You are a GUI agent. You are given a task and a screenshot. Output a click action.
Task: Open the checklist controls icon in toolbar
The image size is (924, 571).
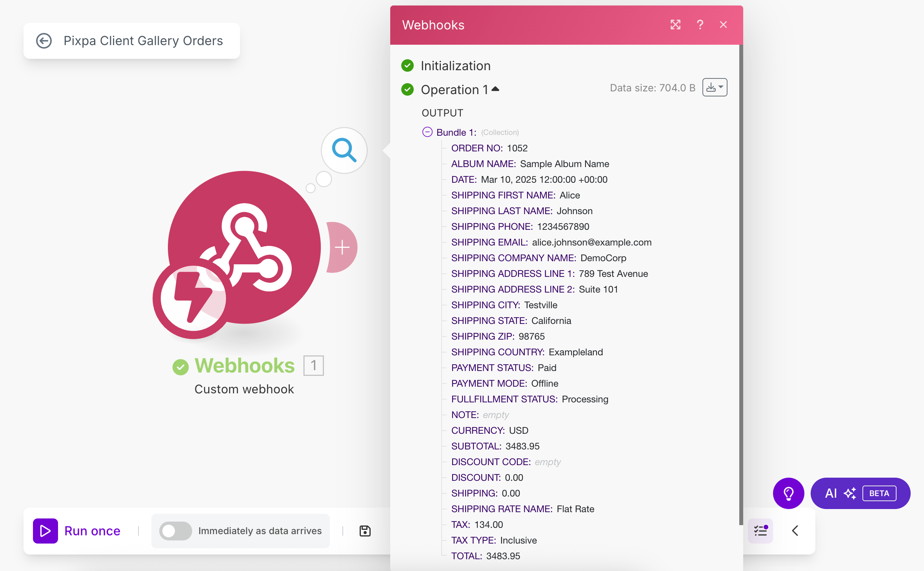pos(760,531)
